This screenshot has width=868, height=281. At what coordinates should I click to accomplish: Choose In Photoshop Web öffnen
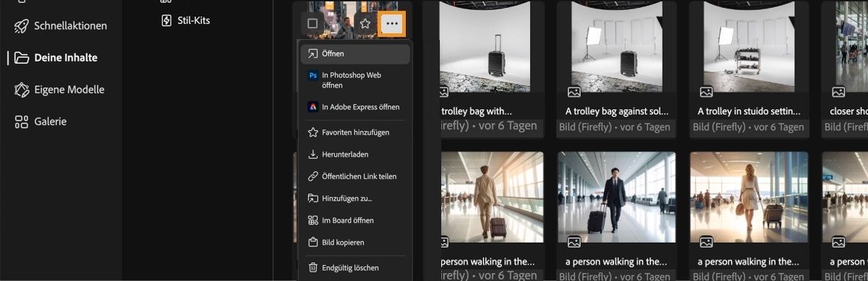(x=355, y=80)
